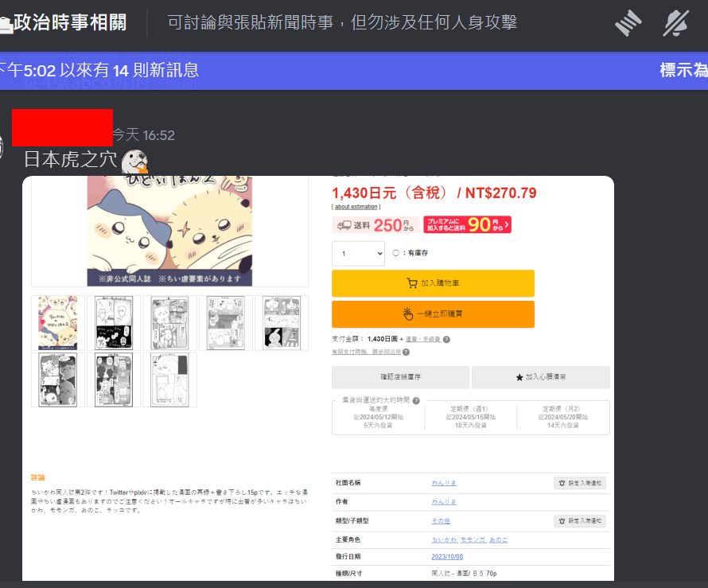Click the message text 日本虎之穴

pos(71,160)
